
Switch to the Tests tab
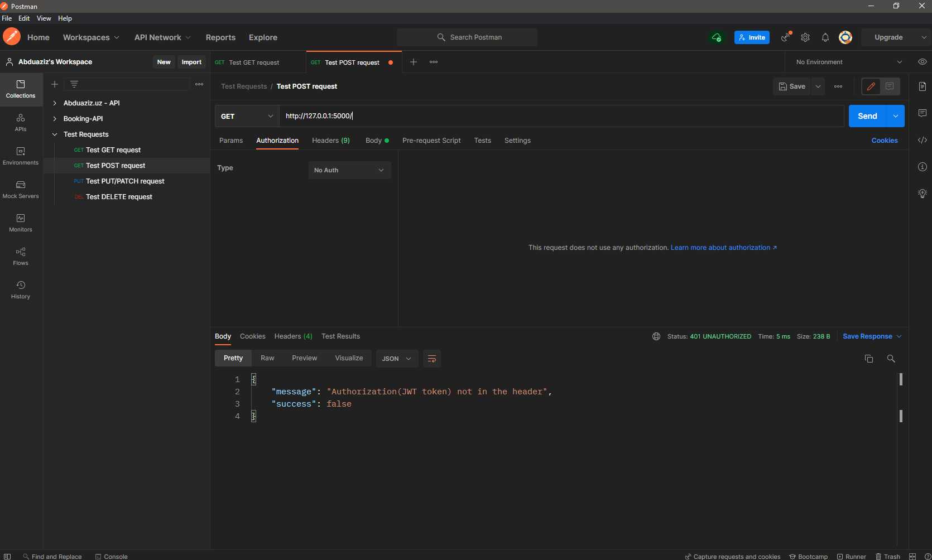point(483,141)
